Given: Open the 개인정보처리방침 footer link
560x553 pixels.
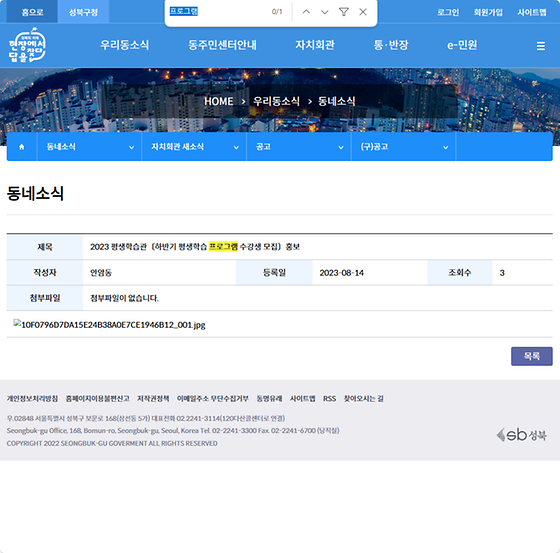Looking at the screenshot, I should [32, 399].
